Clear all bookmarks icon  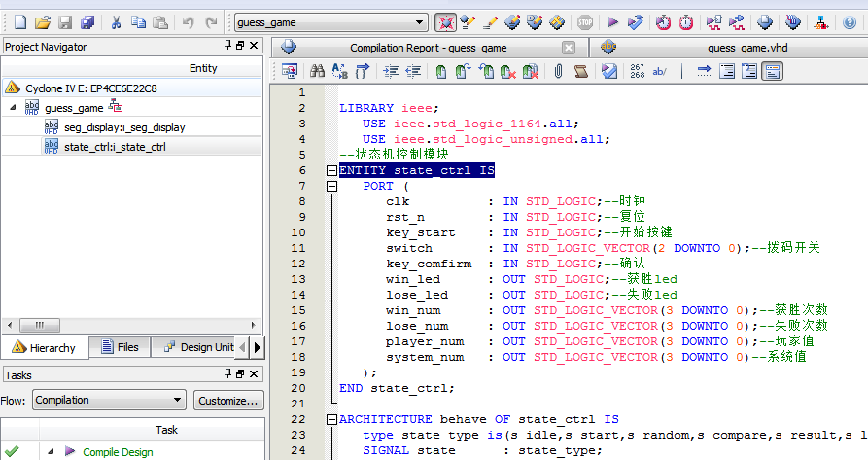pyautogui.click(x=531, y=71)
